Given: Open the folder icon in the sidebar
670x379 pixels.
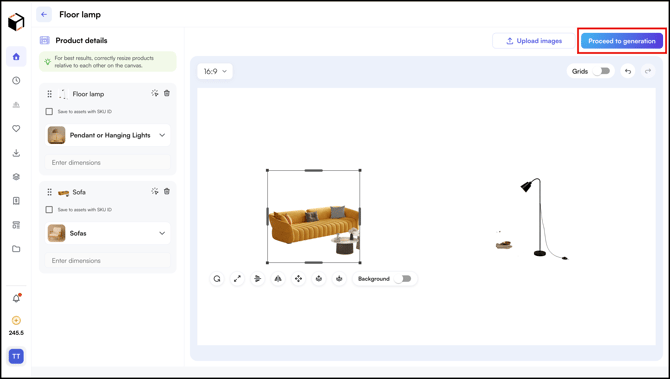Looking at the screenshot, I should [16, 249].
